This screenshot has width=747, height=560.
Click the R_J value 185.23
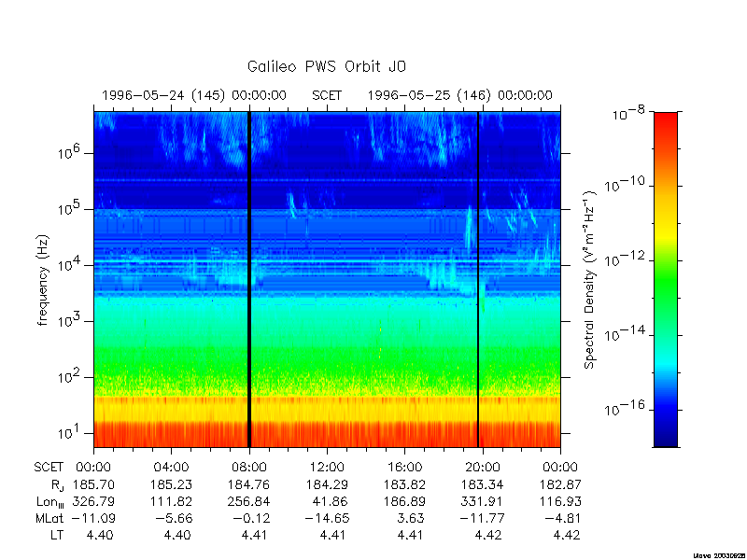(171, 484)
